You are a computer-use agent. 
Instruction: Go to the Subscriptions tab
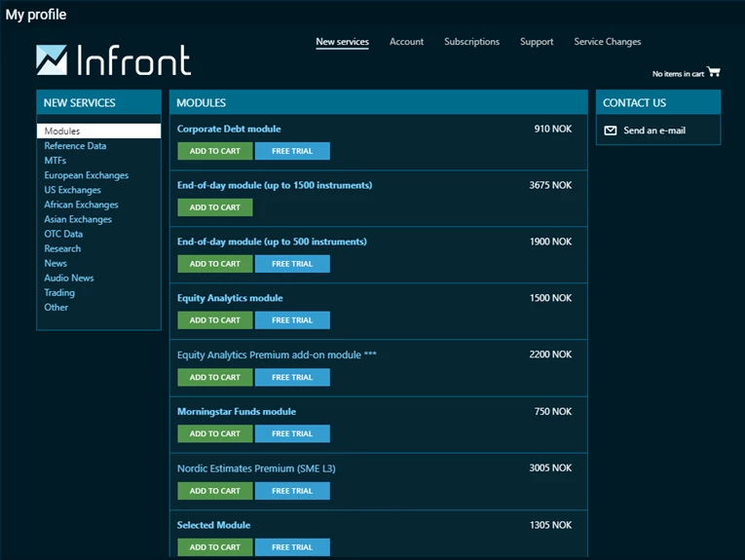pos(471,42)
